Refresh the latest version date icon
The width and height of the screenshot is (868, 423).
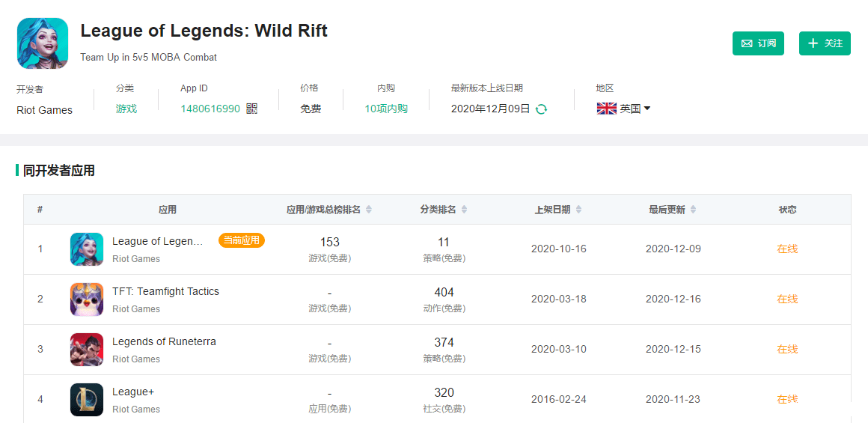coord(542,109)
